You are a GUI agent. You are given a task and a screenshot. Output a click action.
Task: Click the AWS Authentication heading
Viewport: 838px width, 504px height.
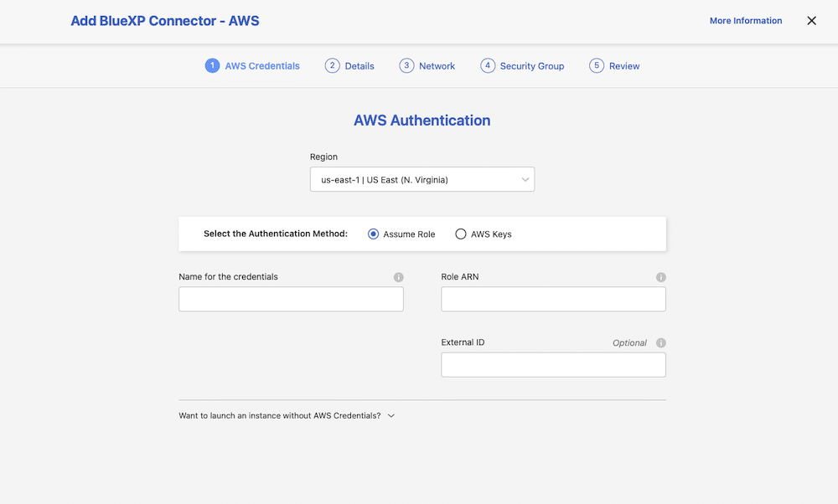(x=422, y=121)
